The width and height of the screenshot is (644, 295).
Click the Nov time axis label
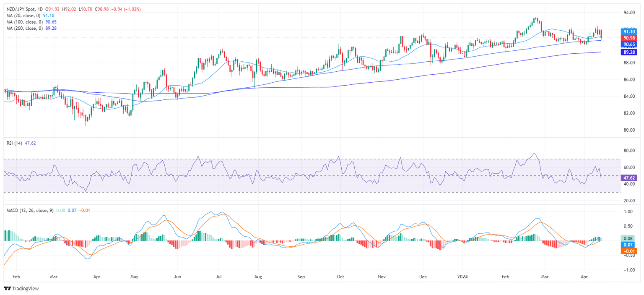point(382,277)
